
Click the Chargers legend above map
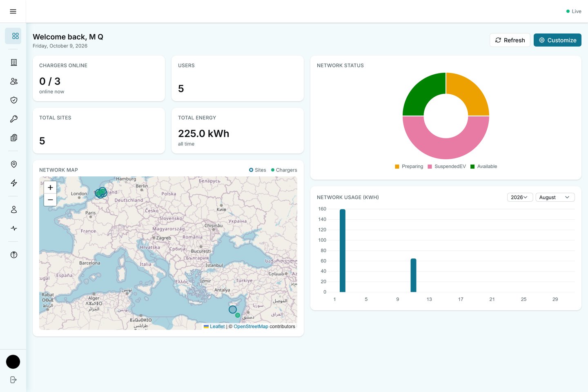click(x=284, y=170)
